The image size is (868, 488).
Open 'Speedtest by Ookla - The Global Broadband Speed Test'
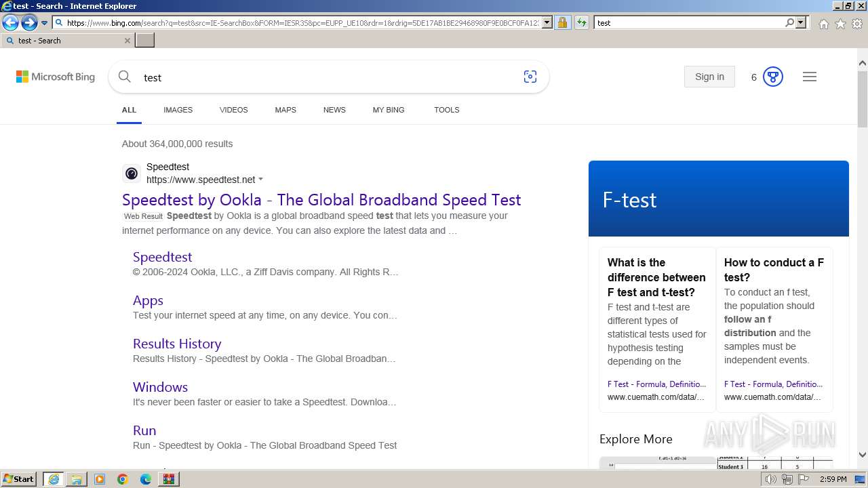pyautogui.click(x=321, y=200)
